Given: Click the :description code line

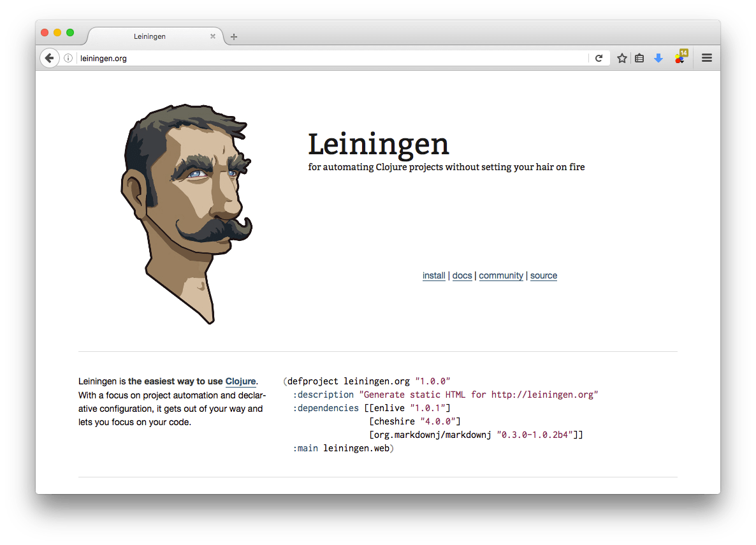Looking at the screenshot, I should point(446,395).
